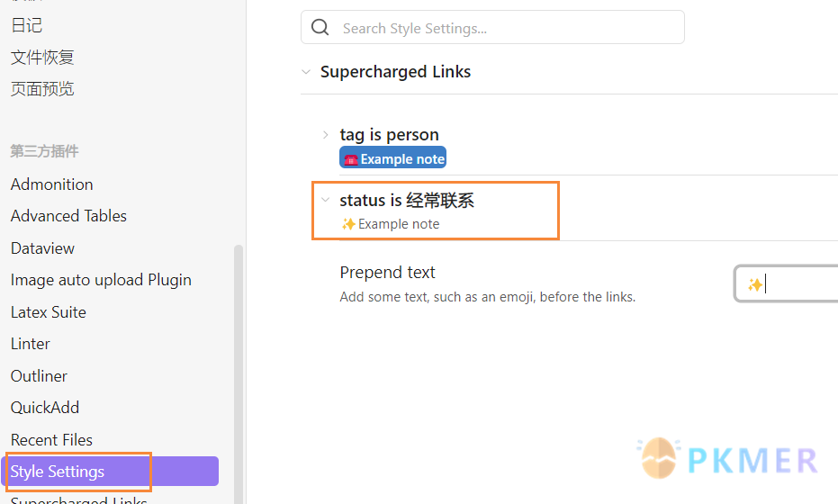The image size is (838, 504).
Task: Click the blue Example note badge
Action: [392, 157]
